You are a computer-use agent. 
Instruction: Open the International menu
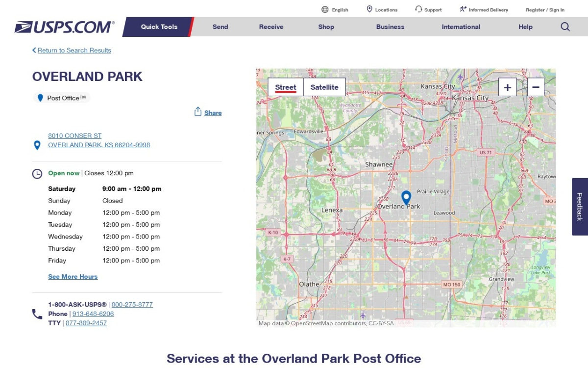(x=461, y=27)
